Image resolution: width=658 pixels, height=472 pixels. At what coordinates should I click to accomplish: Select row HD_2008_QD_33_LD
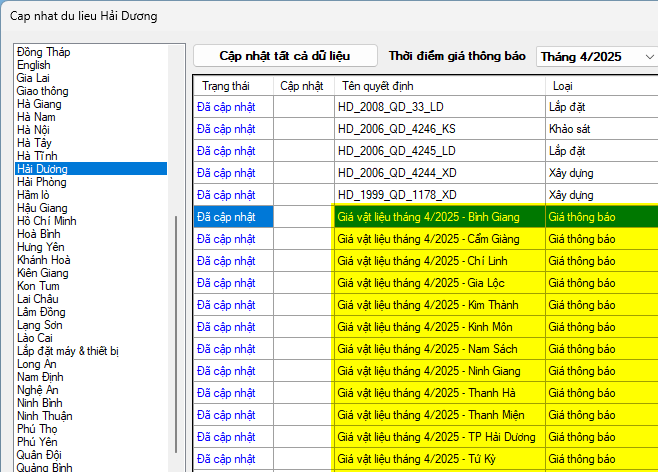pyautogui.click(x=426, y=107)
